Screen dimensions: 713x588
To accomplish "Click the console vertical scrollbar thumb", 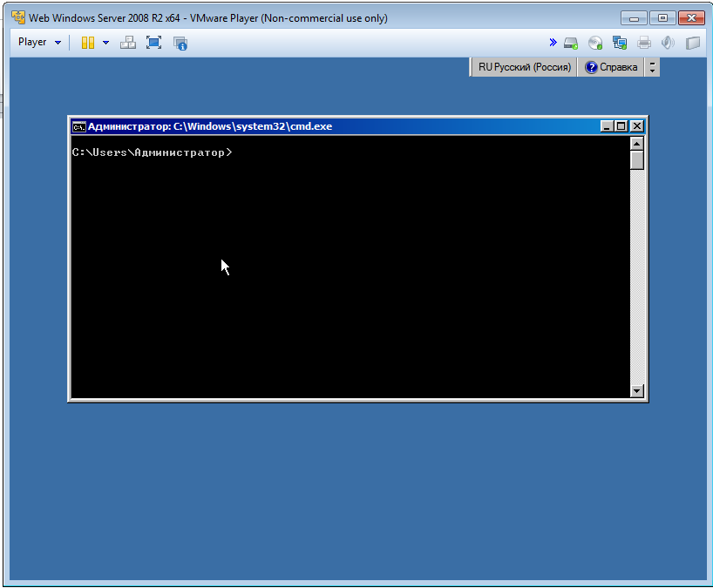I will point(636,160).
